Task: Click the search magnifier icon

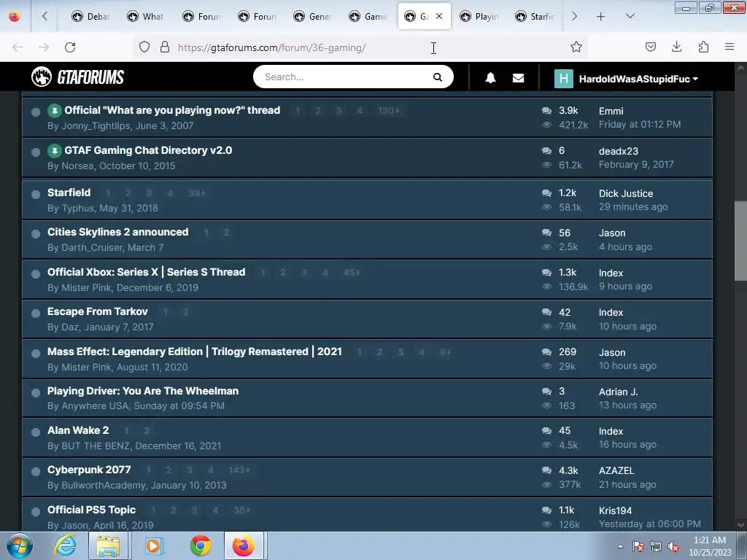Action: pos(438,77)
